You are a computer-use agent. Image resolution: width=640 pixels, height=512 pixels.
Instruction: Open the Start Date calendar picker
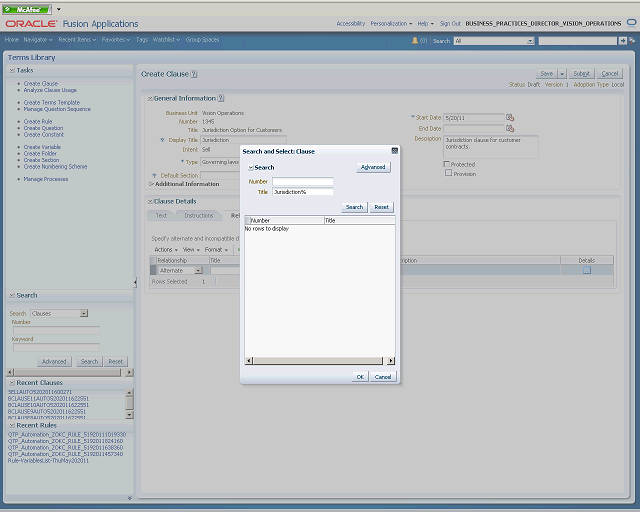[510, 118]
